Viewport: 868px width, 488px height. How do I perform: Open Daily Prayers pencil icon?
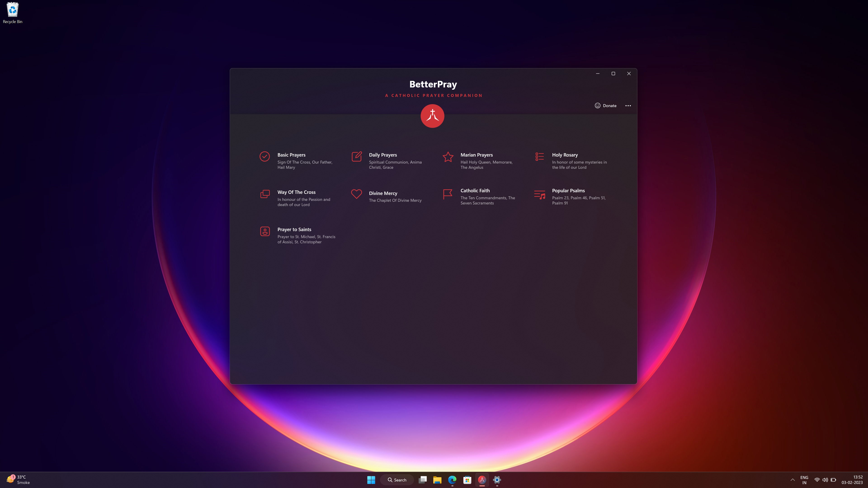click(x=356, y=156)
